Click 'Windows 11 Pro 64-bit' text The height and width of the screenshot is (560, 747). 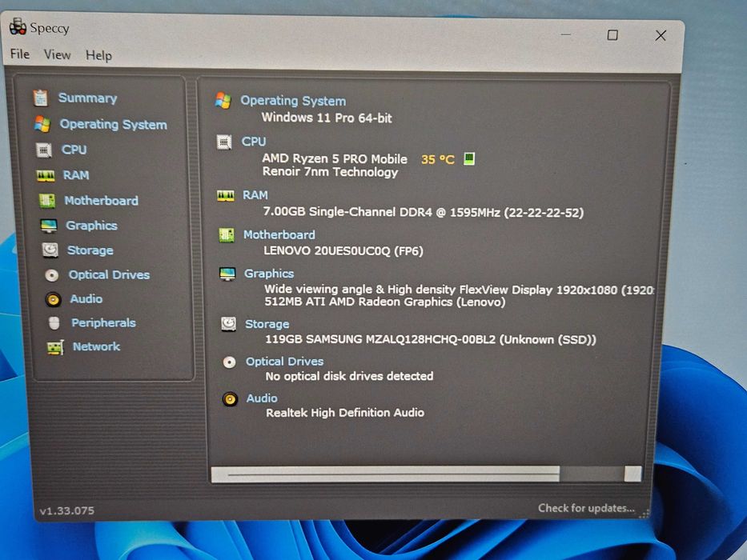tap(327, 118)
